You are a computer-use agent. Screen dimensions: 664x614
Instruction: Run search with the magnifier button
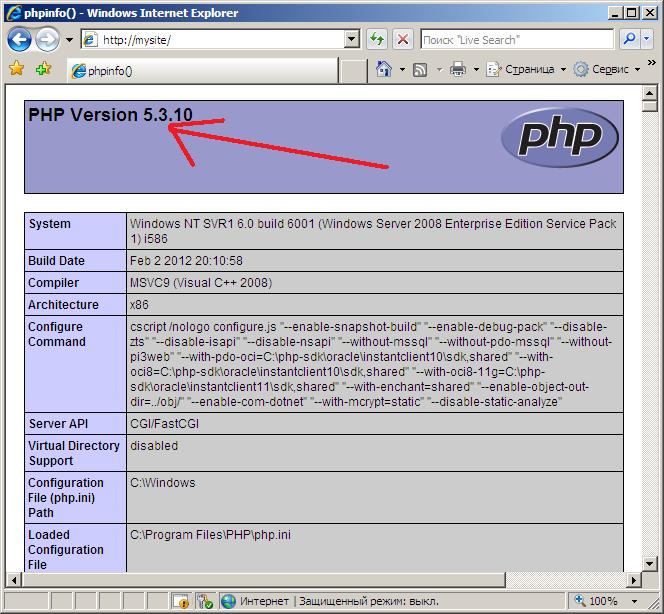[x=630, y=39]
